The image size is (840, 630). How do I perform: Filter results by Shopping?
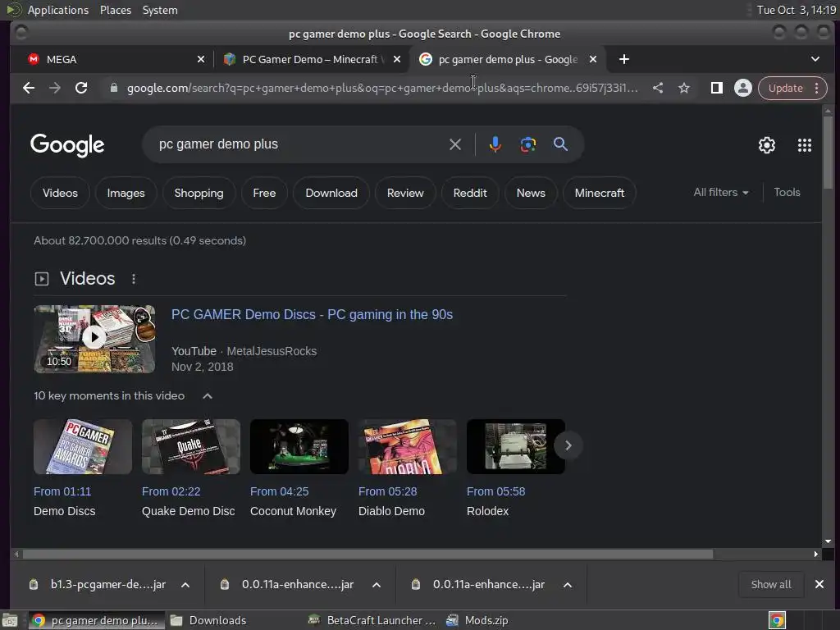199,193
